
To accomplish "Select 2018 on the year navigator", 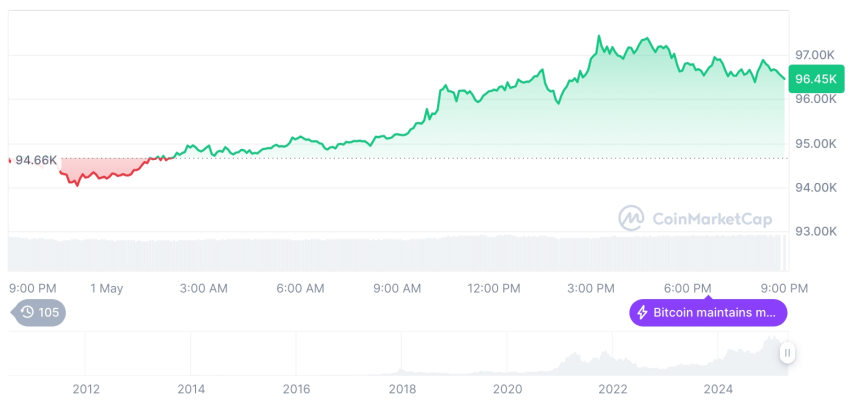I will [402, 389].
